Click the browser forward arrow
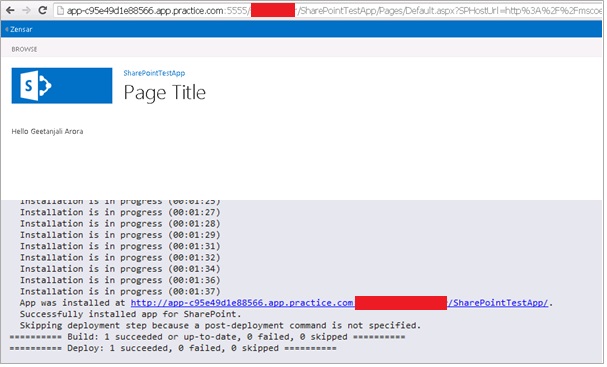Image resolution: width=607 pixels, height=367 pixels. coord(26,10)
